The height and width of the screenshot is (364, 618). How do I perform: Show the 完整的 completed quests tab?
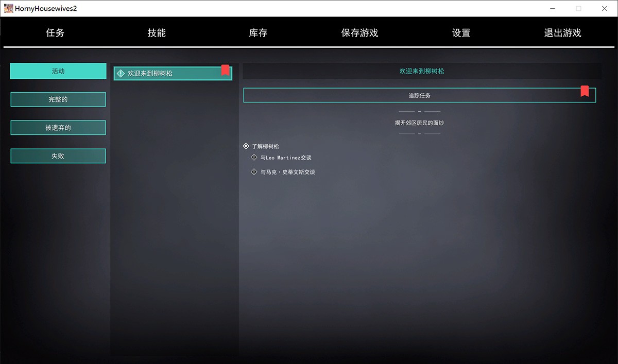tap(58, 99)
